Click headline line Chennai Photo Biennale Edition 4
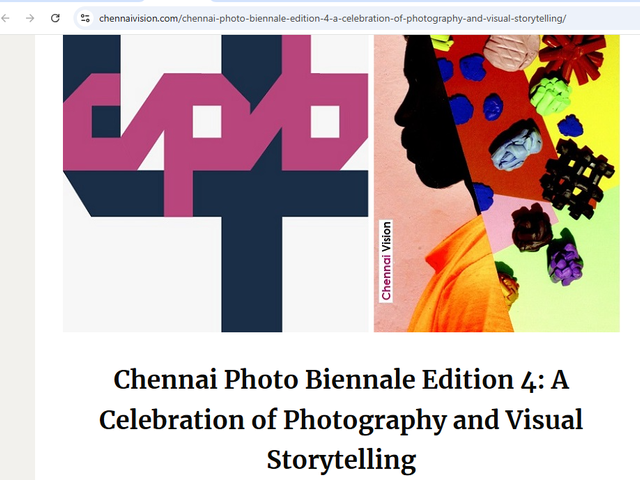This screenshot has width=640, height=480. (341, 380)
